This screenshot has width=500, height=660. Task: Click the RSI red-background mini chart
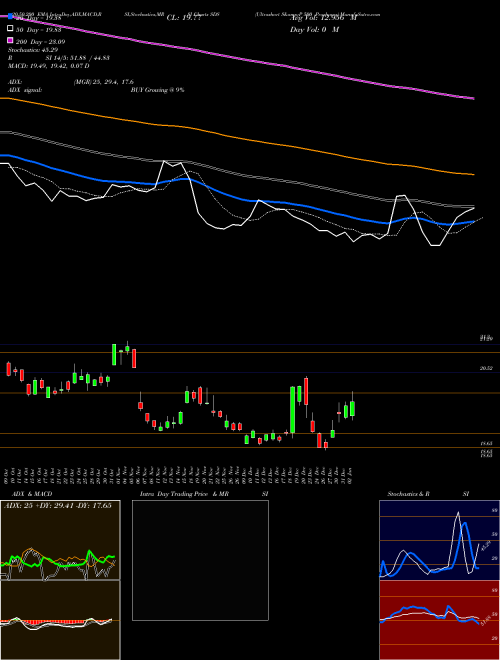439,620
